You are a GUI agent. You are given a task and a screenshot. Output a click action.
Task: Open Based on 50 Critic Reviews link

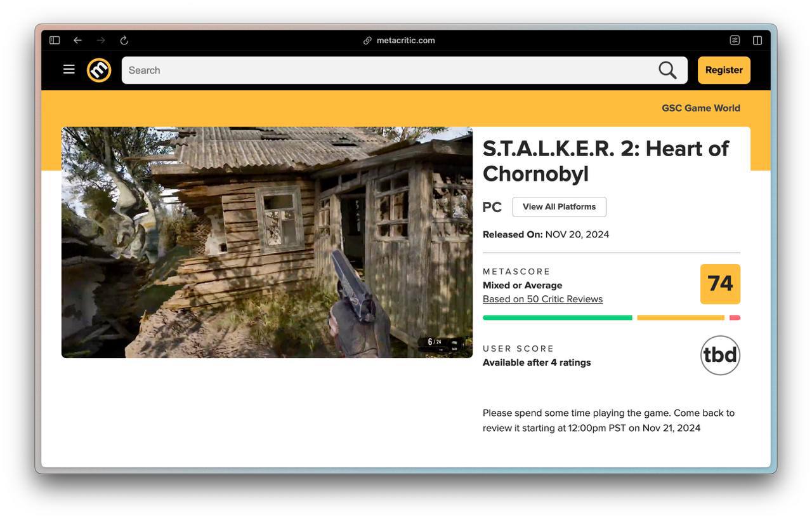[542, 299]
